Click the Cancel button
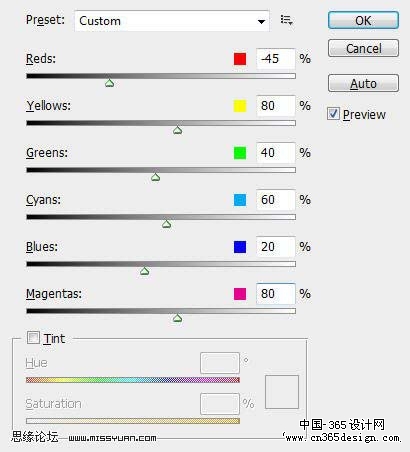410x452 pixels. click(x=363, y=48)
